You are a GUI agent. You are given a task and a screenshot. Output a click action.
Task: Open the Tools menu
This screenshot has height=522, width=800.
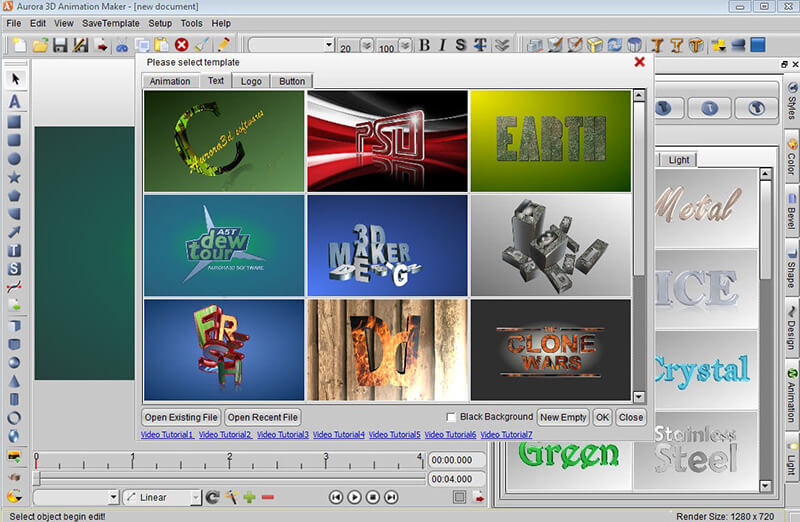point(191,23)
